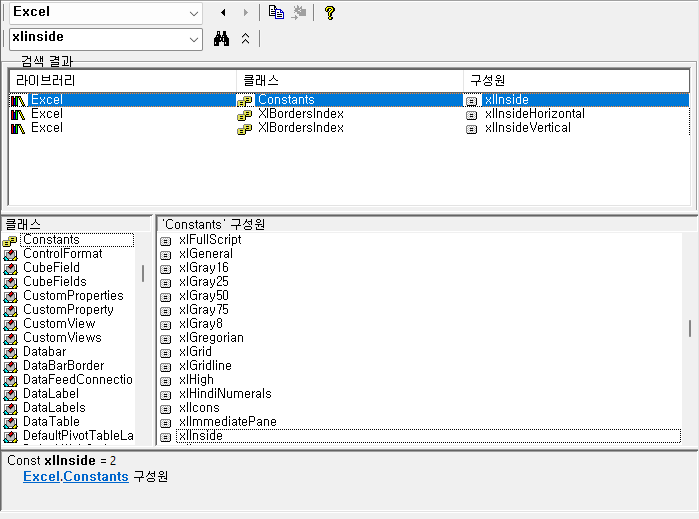Open the xlinside search text dropdown
This screenshot has height=519, width=699.
click(x=193, y=39)
